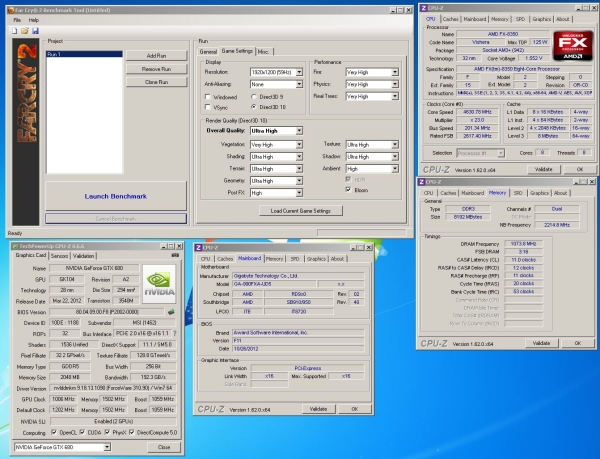600x459 pixels.
Task: Open Caches tab in top CPU-Z window
Action: pyautogui.click(x=450, y=19)
